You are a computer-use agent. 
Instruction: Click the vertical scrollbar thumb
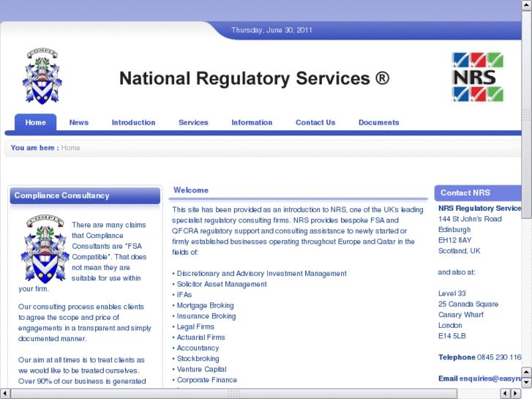click(x=526, y=115)
